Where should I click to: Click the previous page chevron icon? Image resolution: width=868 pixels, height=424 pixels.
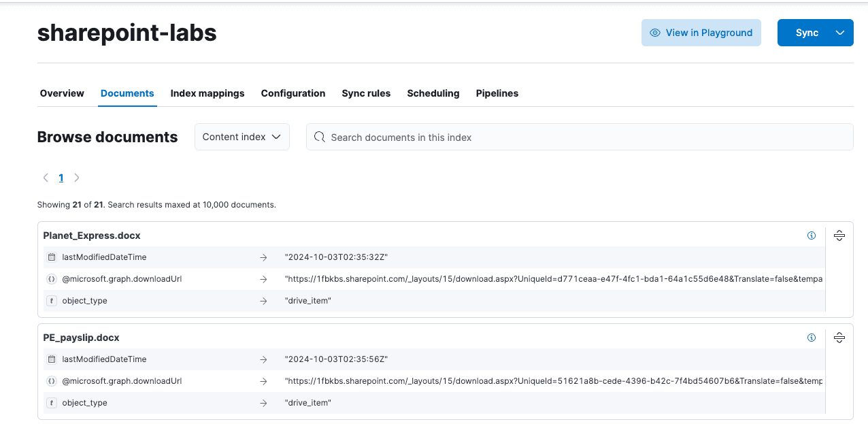click(x=45, y=178)
